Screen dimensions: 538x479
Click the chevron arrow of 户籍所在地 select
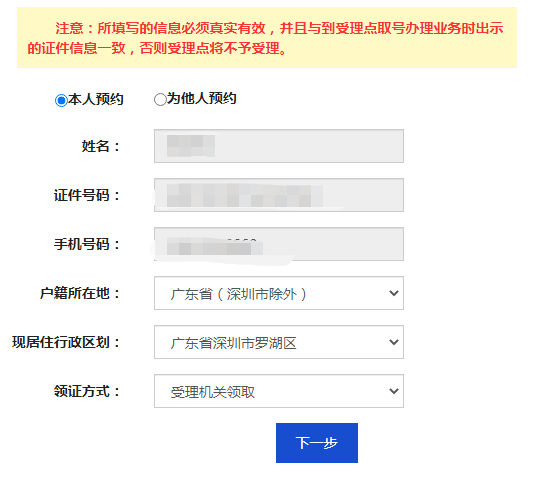tap(394, 293)
